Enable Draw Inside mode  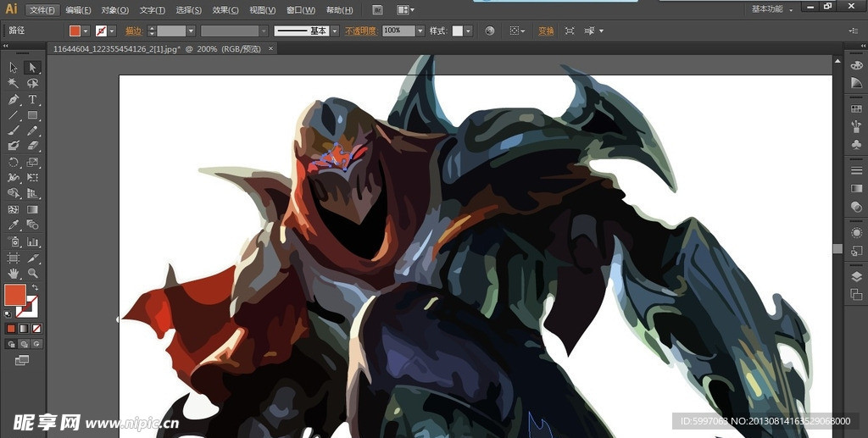click(36, 344)
